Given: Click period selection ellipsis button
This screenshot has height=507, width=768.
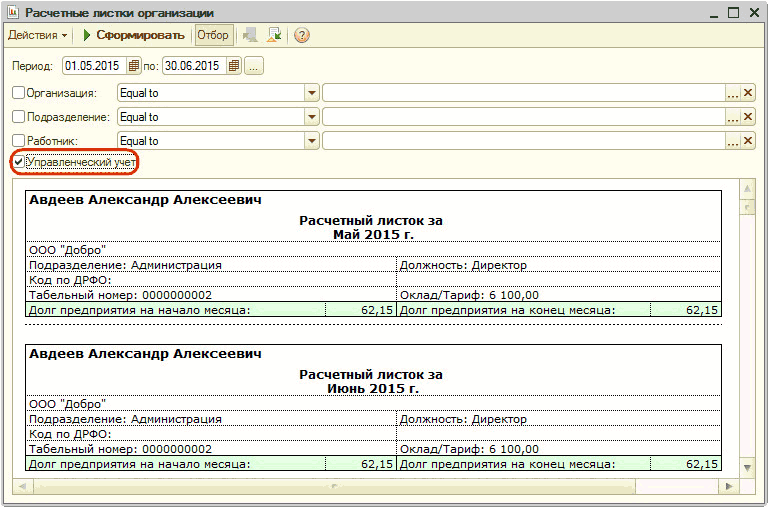Looking at the screenshot, I should 254,66.
